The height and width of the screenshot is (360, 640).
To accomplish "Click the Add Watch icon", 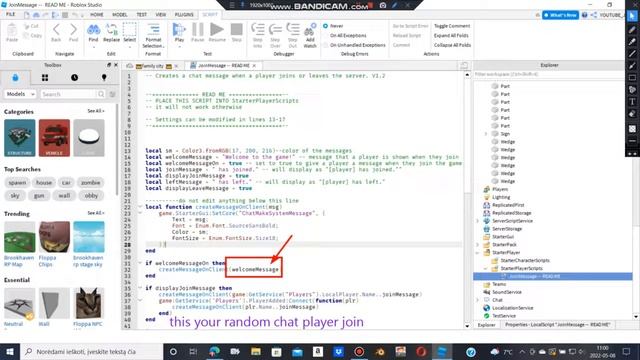I will pos(310,35).
